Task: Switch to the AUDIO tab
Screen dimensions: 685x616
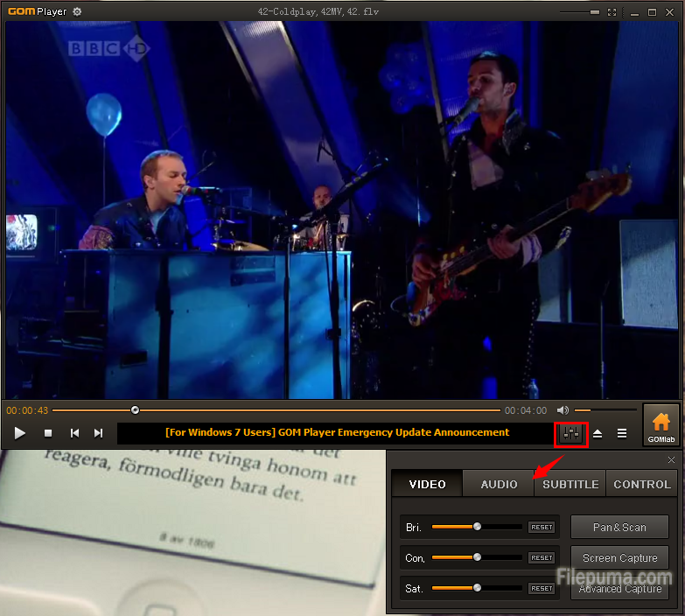Action: [499, 484]
